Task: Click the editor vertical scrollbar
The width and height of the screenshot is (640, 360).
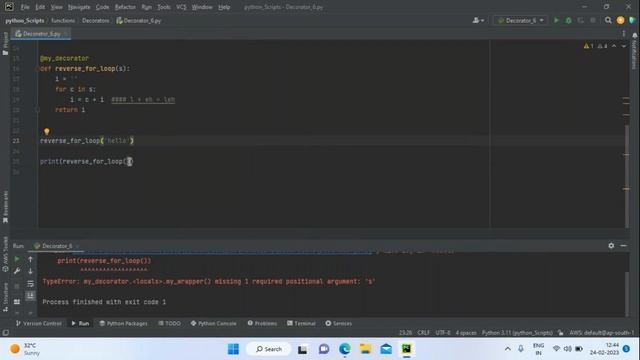Action: click(627, 176)
